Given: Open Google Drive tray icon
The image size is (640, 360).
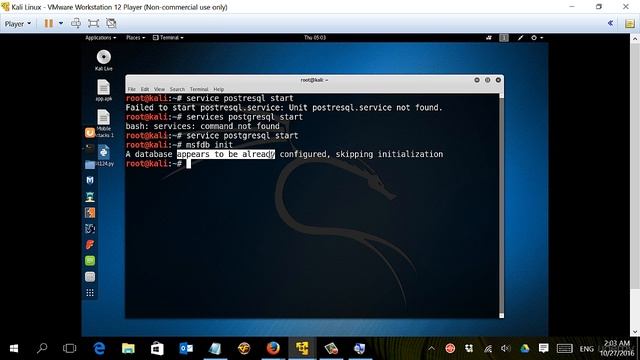Looking at the screenshot, I should tap(524, 348).
